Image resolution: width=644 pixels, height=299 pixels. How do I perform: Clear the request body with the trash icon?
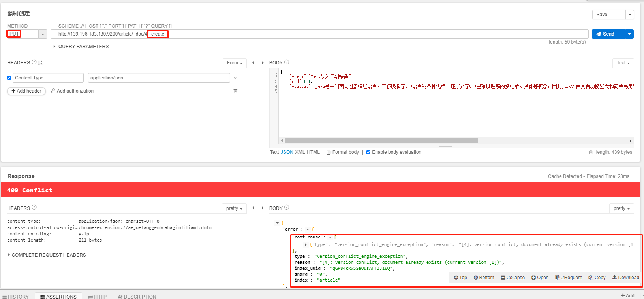[x=591, y=152]
